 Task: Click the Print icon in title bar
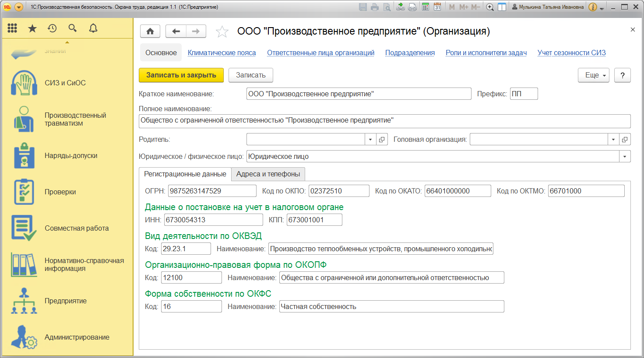click(375, 7)
